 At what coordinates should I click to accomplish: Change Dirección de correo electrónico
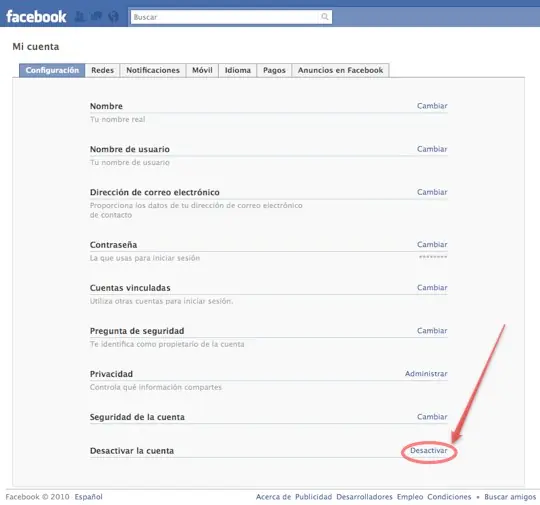[432, 192]
